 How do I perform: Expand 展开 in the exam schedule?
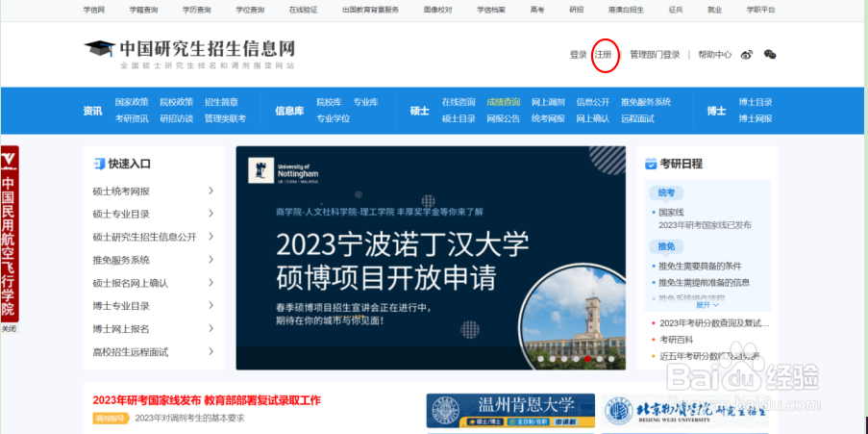707,305
